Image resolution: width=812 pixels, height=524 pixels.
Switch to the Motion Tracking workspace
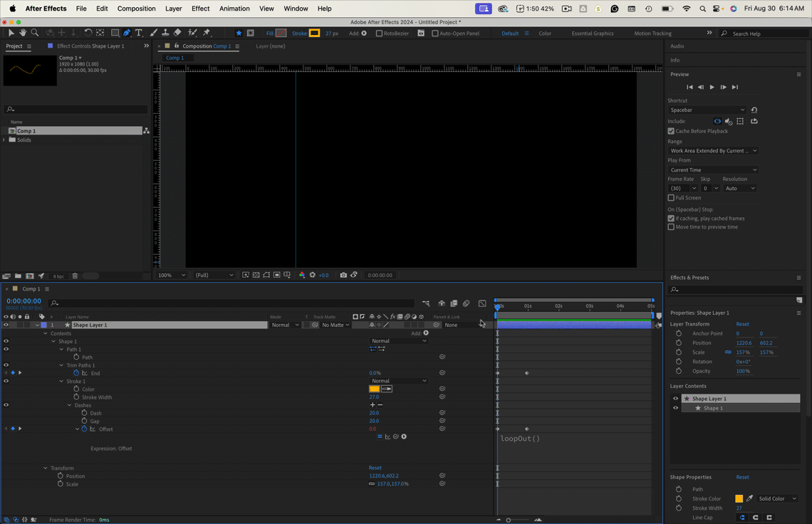tap(652, 33)
